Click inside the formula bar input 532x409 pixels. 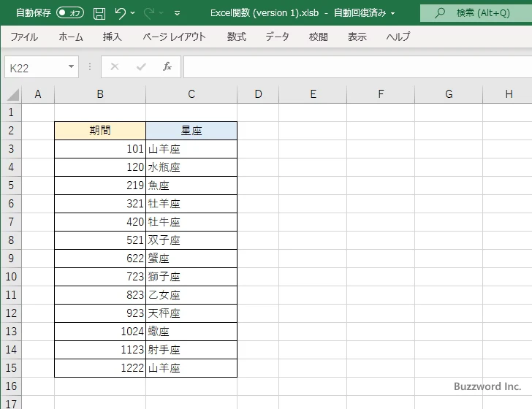[358, 67]
